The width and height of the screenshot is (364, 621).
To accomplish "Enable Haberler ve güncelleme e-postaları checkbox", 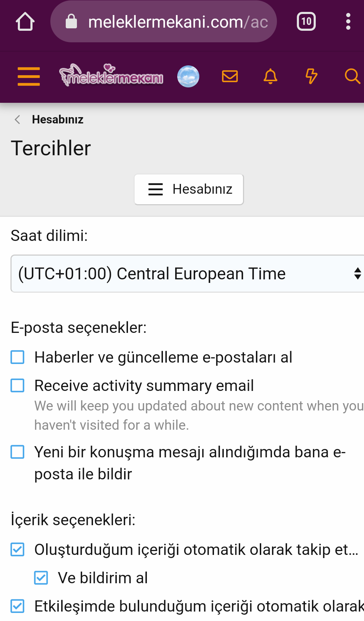I will click(17, 357).
